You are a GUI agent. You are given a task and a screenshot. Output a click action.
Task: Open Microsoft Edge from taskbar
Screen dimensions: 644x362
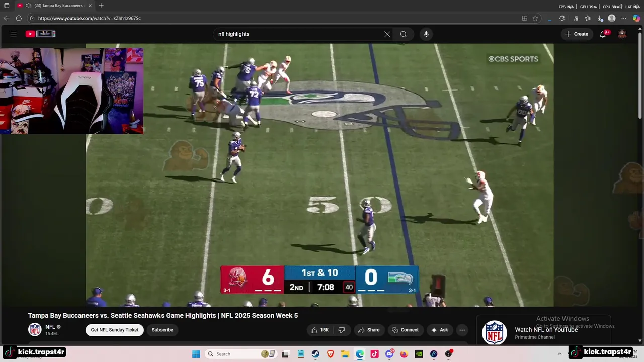tap(360, 354)
